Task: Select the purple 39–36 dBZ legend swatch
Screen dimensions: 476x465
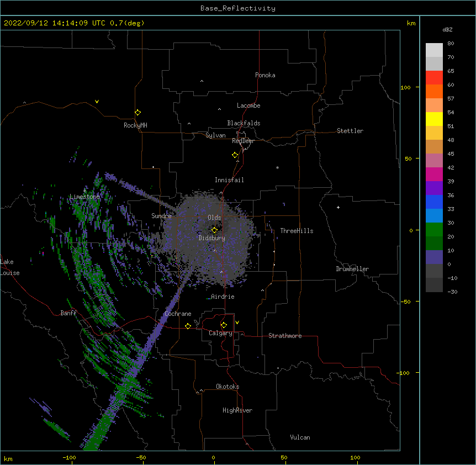Action: (x=434, y=188)
